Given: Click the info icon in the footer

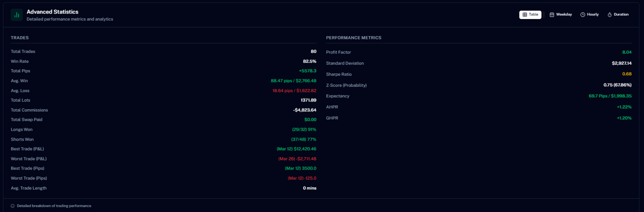Looking at the screenshot, I should 13,206.
